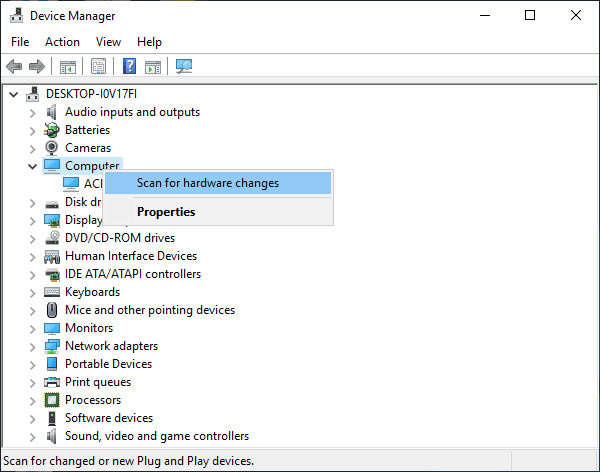This screenshot has height=472, width=600.
Task: Click the Sound, video and game controllers icon
Action: coord(51,436)
